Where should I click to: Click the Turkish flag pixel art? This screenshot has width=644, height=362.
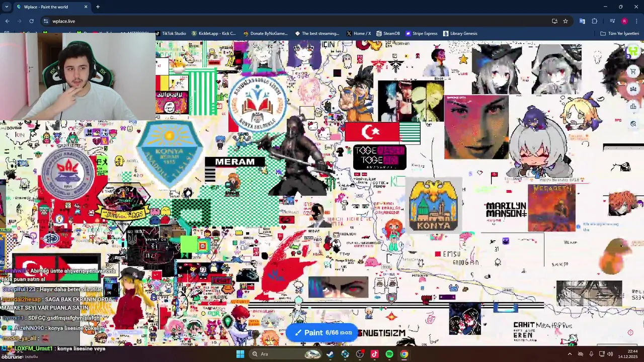[x=372, y=132]
